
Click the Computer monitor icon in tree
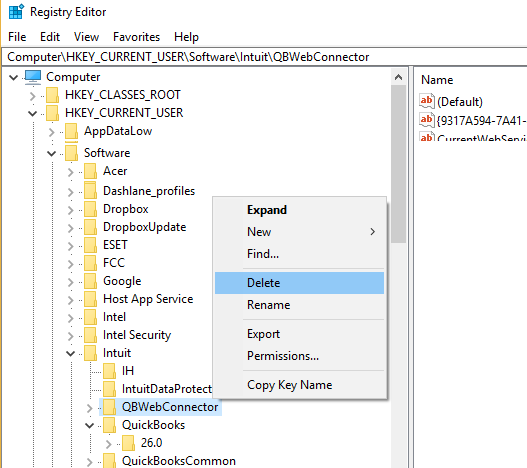(33, 77)
